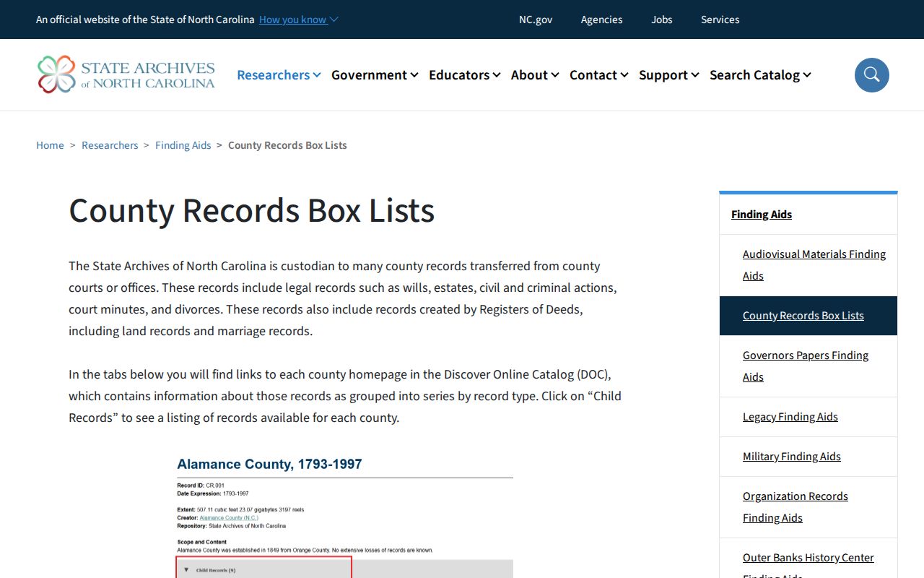Expand the About navigation menu

point(535,75)
